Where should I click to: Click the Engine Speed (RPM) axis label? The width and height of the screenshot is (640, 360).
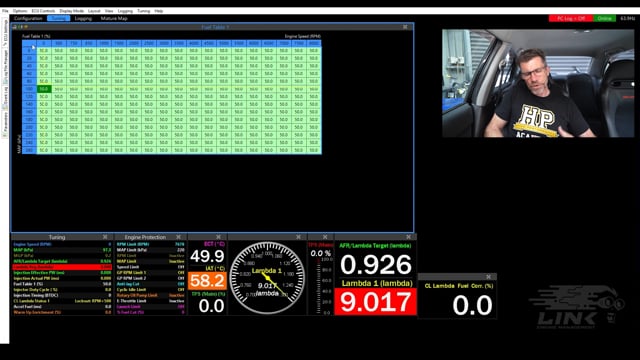point(302,36)
